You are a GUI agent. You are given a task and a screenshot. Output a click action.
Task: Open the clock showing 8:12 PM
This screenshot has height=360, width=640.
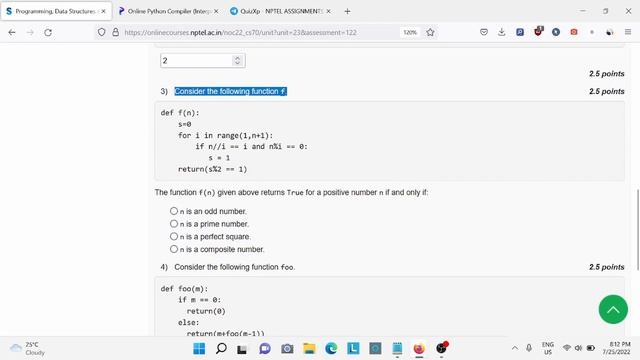(616, 348)
